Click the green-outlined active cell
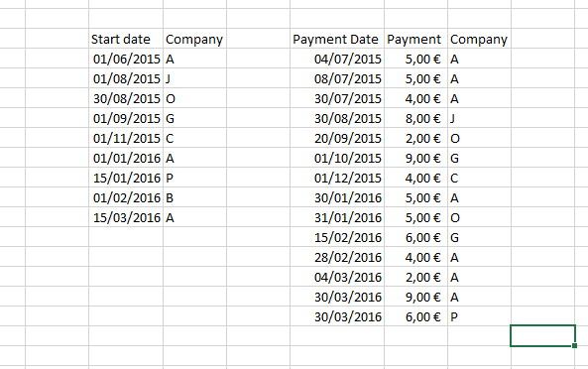This screenshot has width=588, height=369. point(542,335)
